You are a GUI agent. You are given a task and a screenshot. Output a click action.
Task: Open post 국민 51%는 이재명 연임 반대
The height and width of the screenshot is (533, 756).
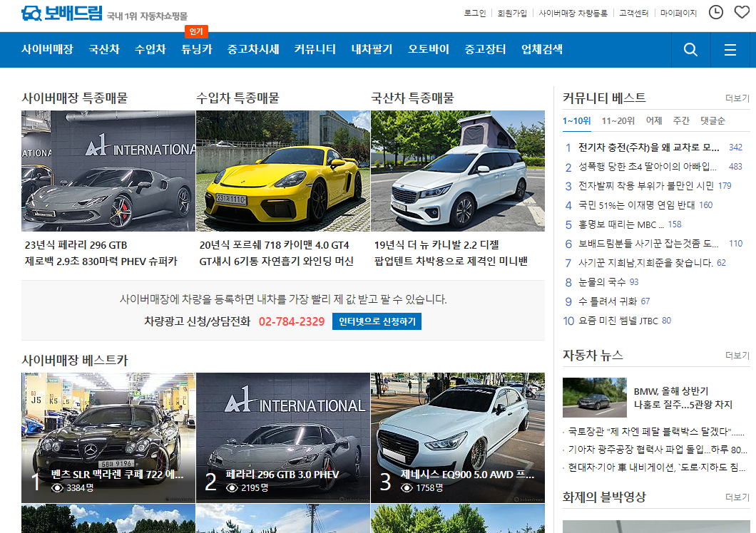click(636, 205)
